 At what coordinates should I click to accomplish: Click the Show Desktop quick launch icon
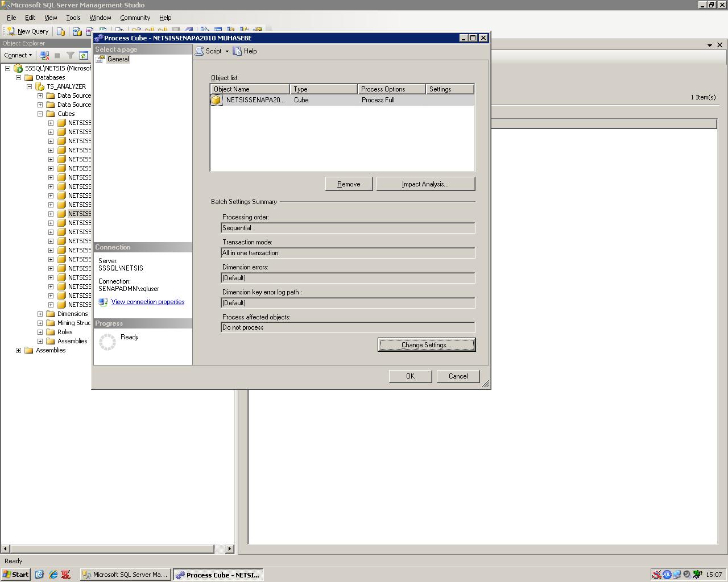[39, 575]
